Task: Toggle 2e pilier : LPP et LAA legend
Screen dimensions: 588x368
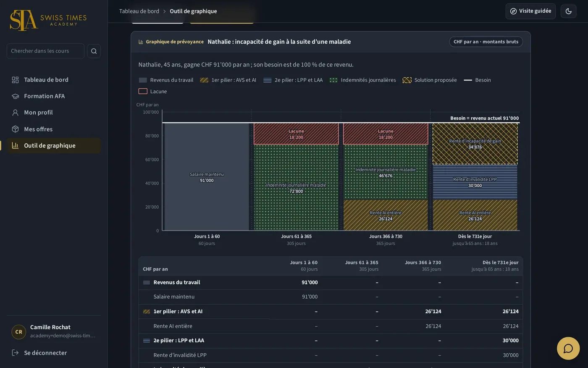Action: click(x=293, y=80)
